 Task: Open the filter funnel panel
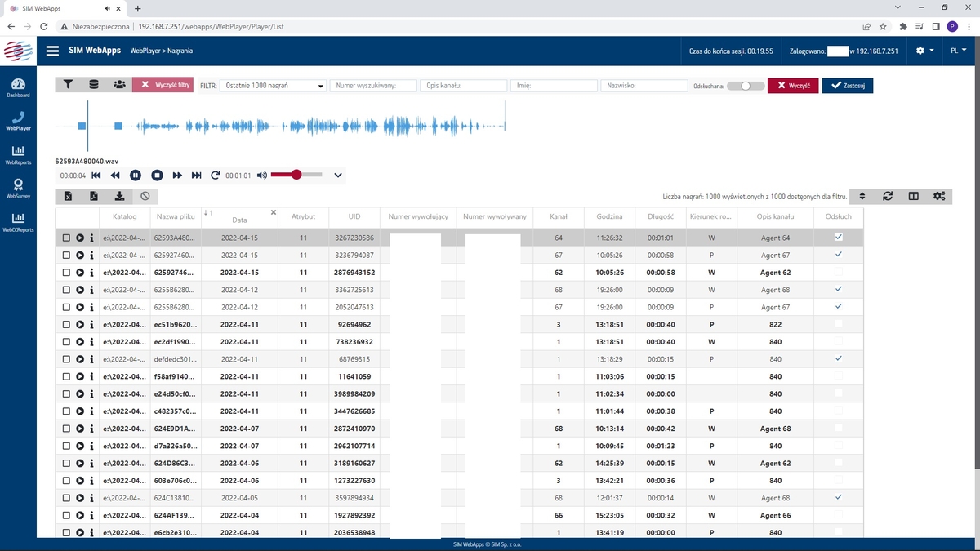(68, 84)
